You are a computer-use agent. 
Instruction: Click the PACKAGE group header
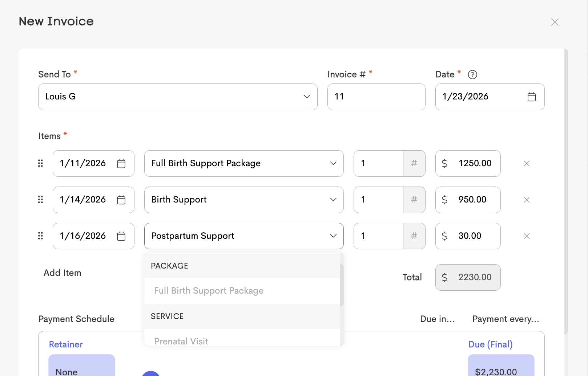pyautogui.click(x=242, y=266)
